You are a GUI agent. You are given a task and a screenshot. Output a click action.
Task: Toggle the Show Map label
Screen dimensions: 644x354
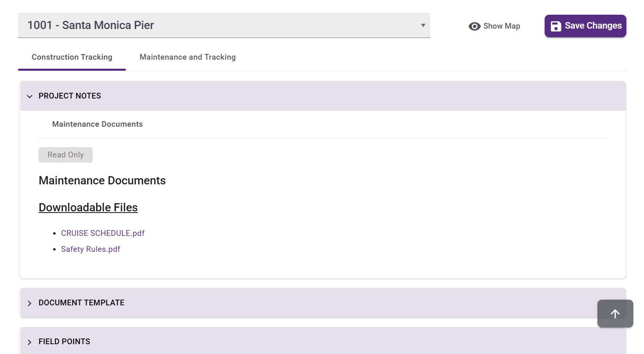501,26
